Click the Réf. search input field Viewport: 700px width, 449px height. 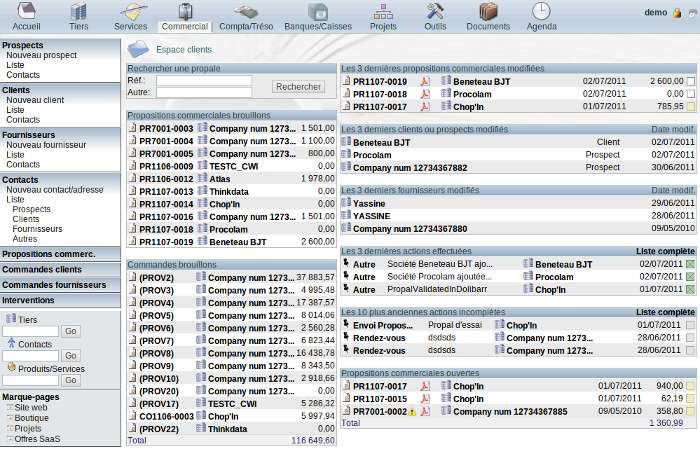click(203, 80)
